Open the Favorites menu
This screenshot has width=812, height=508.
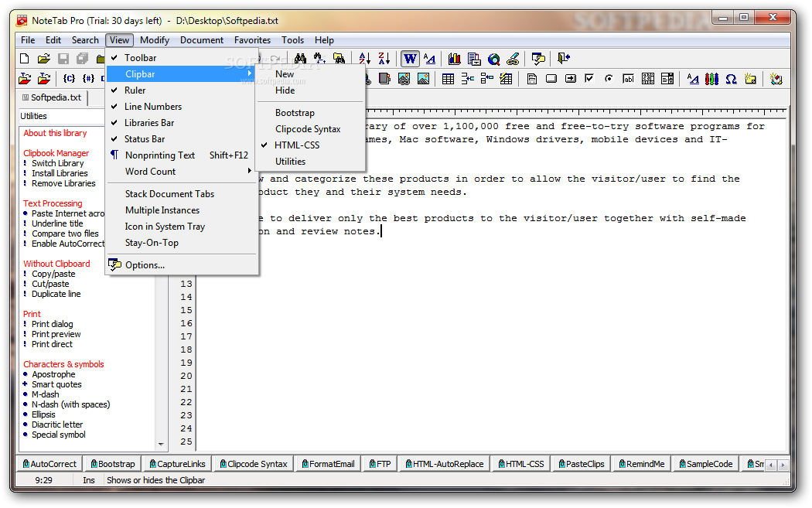(x=252, y=40)
